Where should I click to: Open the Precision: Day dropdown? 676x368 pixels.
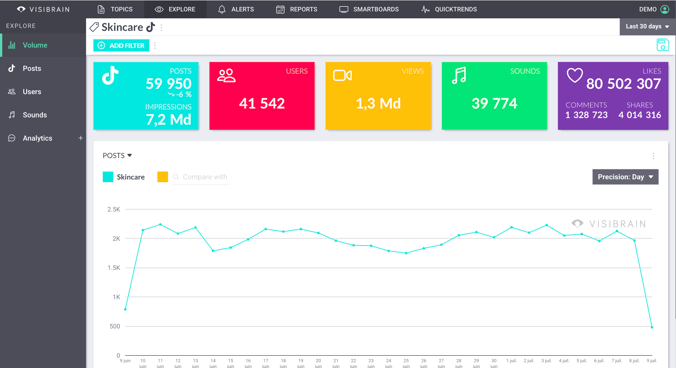625,177
